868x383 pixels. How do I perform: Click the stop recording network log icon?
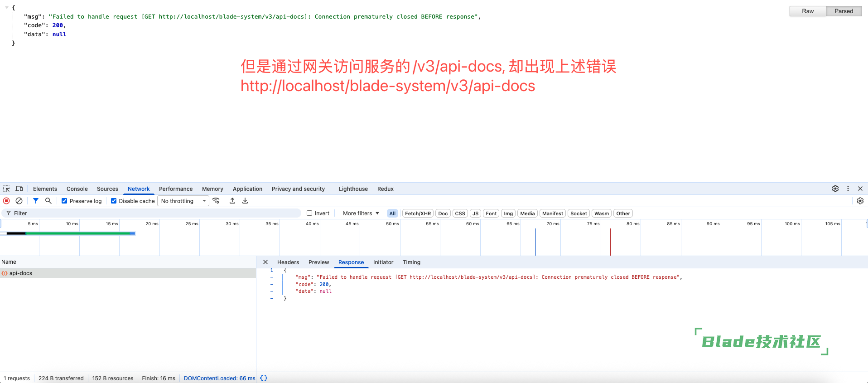6,201
